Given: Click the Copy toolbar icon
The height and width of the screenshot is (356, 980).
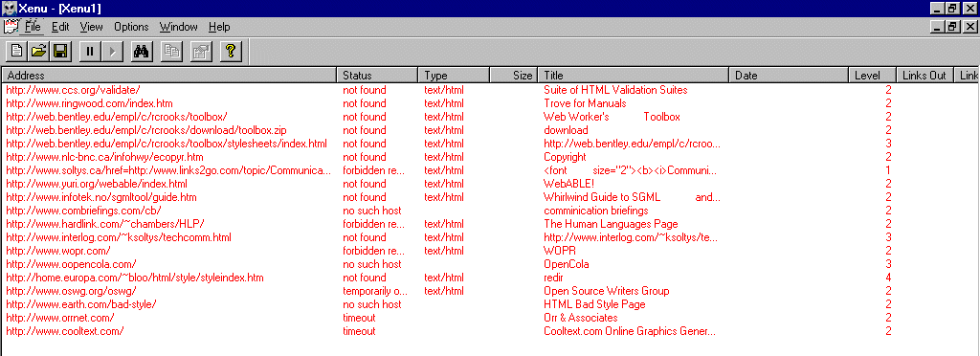Looking at the screenshot, I should 171,52.
